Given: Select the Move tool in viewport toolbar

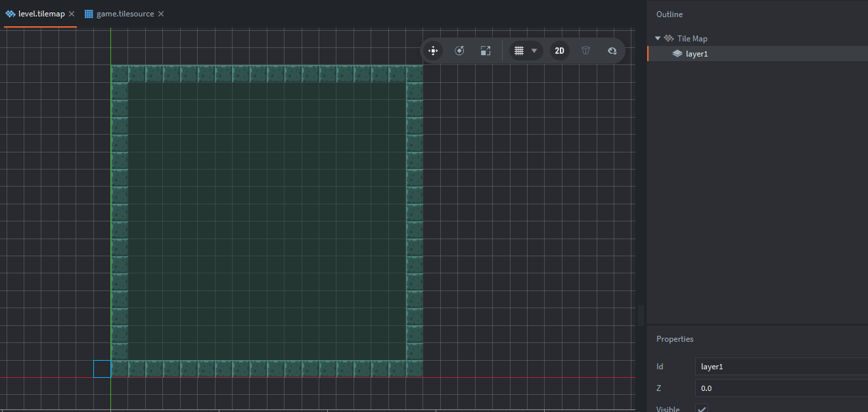Looking at the screenshot, I should (433, 51).
